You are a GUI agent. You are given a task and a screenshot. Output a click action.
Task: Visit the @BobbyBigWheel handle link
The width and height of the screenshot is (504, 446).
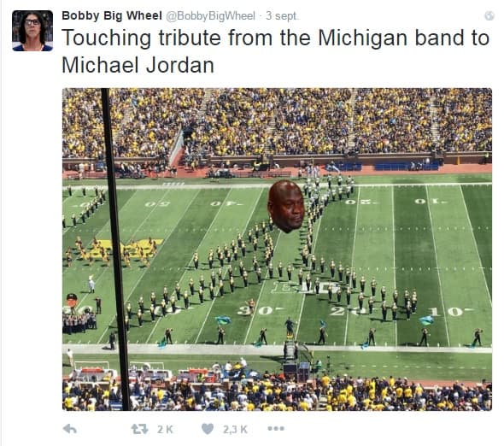click(210, 15)
